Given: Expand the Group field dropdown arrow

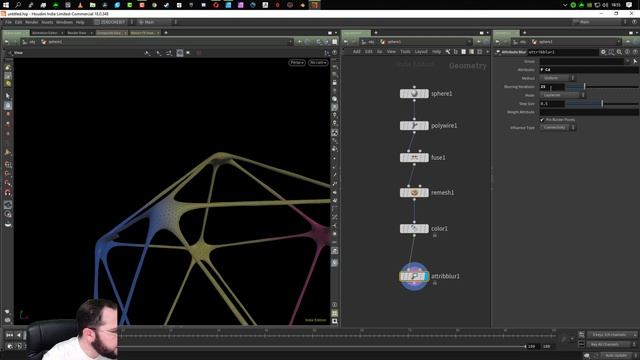Looking at the screenshot, I should coord(627,61).
